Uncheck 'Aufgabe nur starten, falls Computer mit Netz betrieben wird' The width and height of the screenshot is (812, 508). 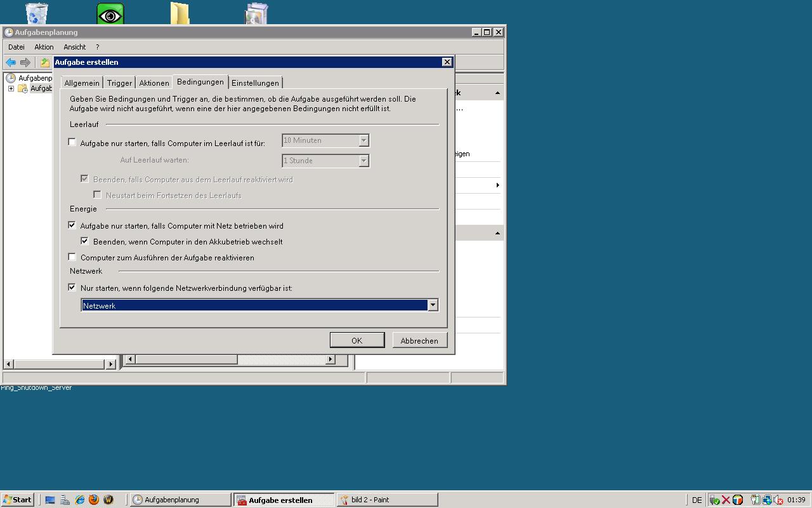pos(72,225)
